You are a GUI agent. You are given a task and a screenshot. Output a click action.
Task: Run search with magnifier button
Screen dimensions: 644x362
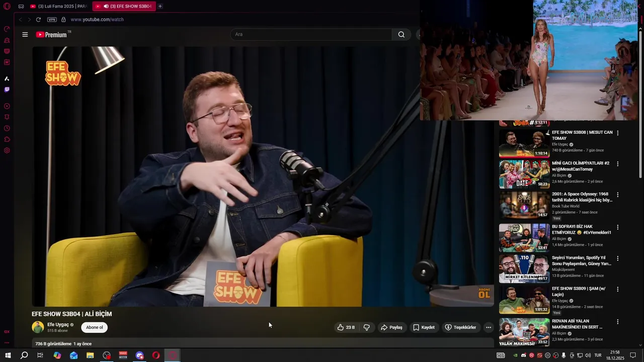(x=401, y=34)
